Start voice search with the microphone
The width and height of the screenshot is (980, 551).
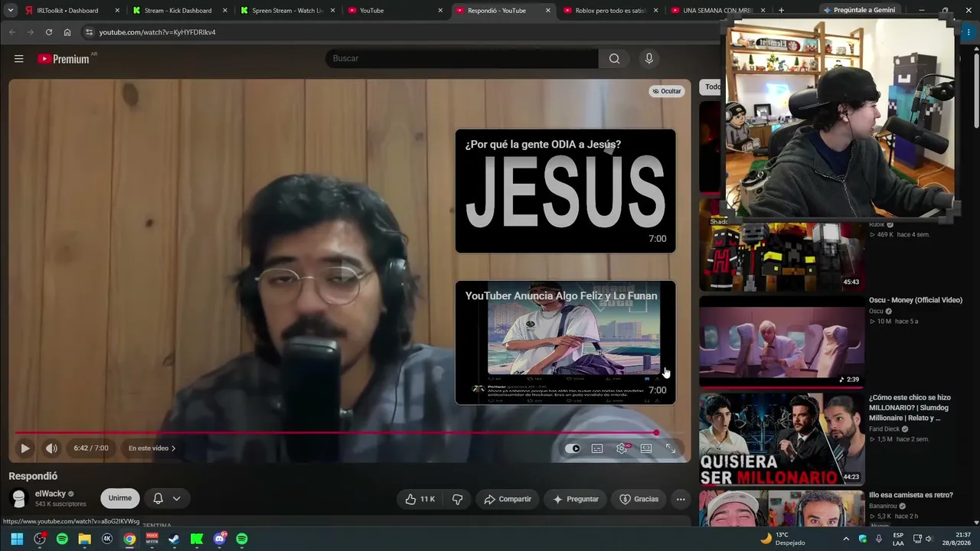[649, 59]
